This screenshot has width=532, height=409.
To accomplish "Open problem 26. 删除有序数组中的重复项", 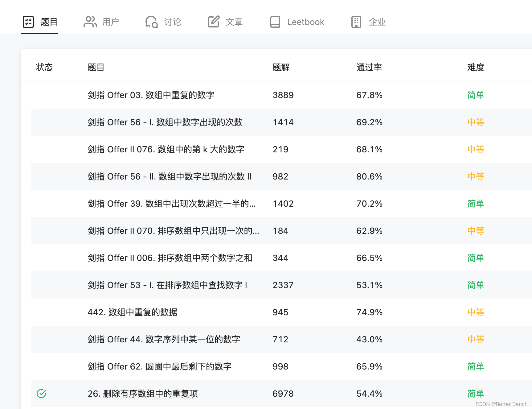I will (143, 394).
